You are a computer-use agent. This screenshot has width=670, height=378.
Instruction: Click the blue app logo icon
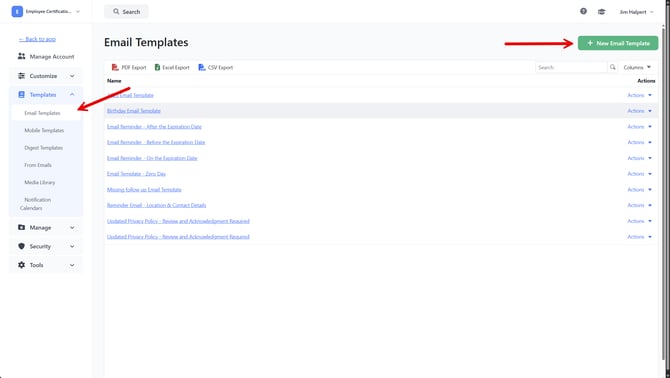(x=17, y=12)
